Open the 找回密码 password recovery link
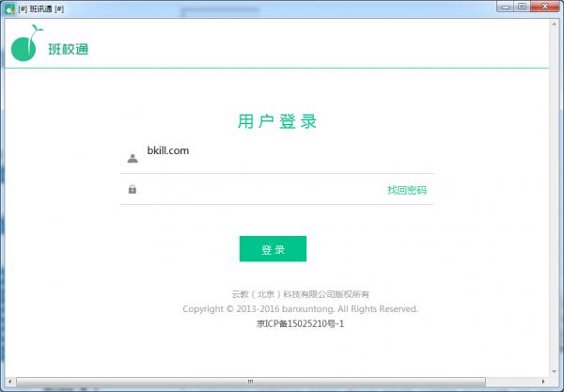Screen dimensions: 564x392 (x=407, y=190)
